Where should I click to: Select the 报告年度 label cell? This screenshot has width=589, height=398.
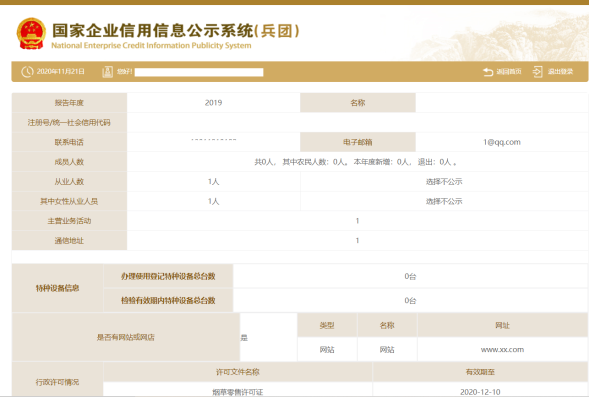(69, 103)
